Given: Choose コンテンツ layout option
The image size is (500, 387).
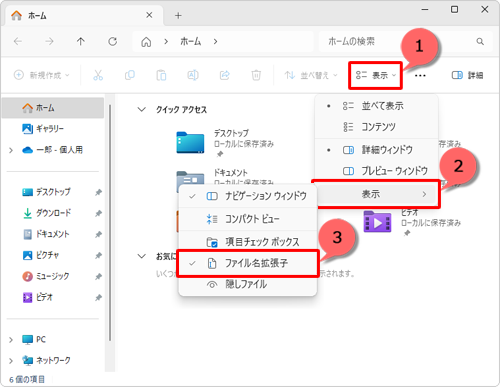Looking at the screenshot, I should [377, 127].
